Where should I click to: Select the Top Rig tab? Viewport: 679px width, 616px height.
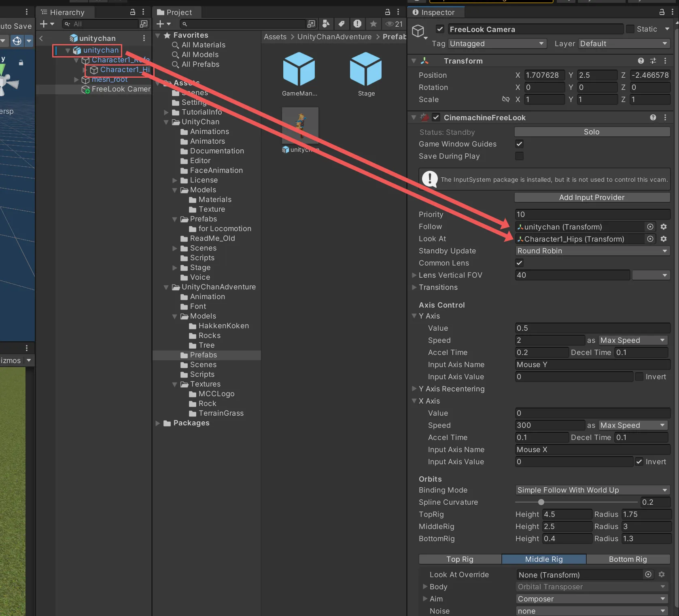[460, 559]
